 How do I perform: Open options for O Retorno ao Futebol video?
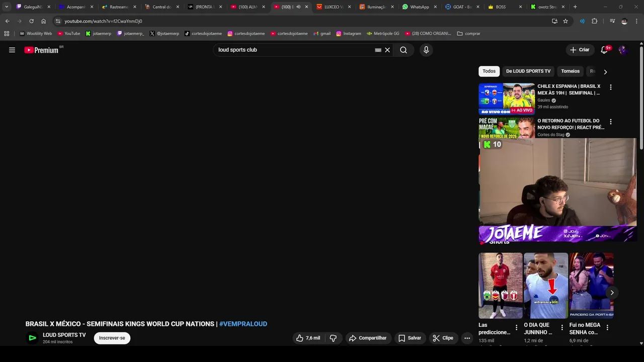(611, 122)
